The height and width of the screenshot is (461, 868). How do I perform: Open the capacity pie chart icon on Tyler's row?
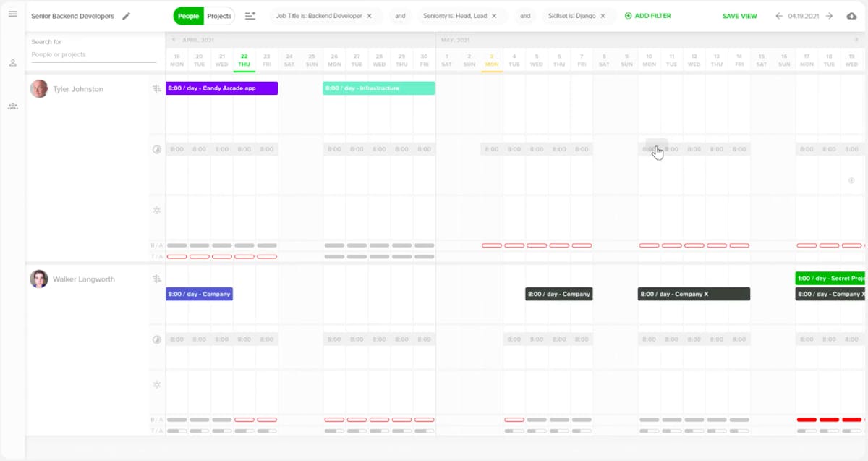click(156, 148)
